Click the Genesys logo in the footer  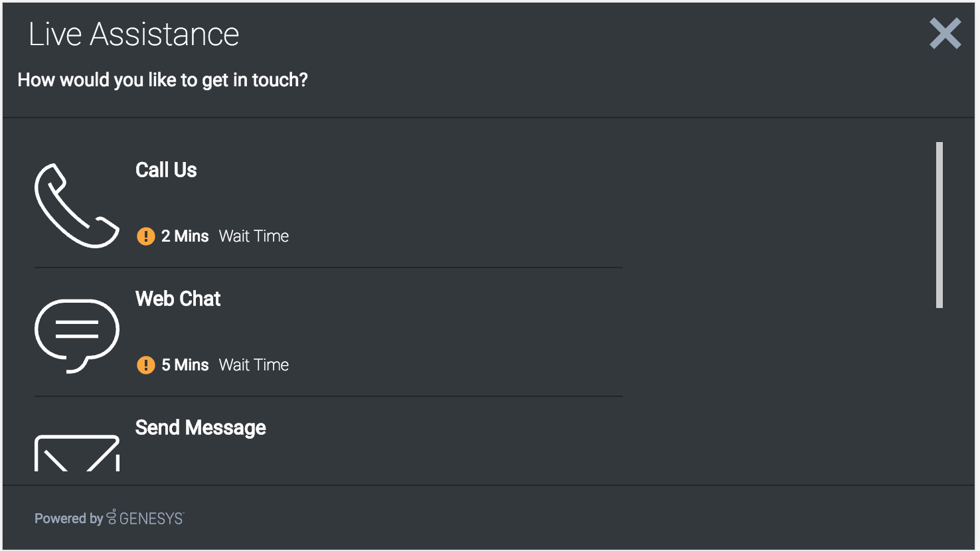click(x=145, y=518)
